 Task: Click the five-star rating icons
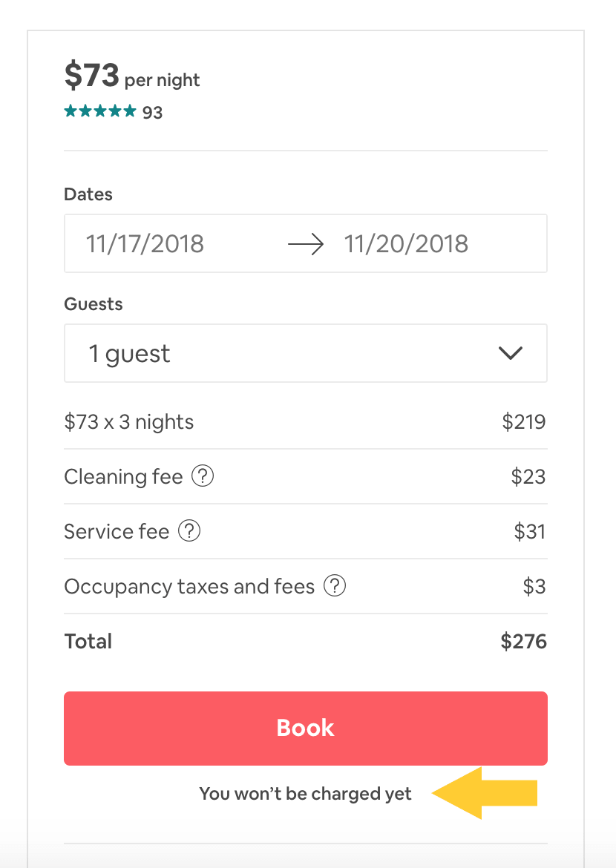coord(100,112)
